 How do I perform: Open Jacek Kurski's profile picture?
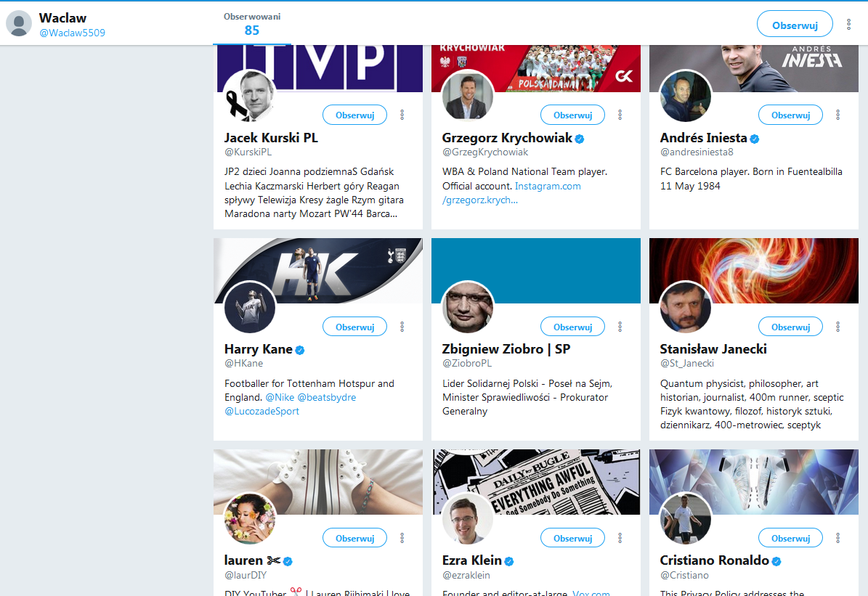tap(250, 96)
